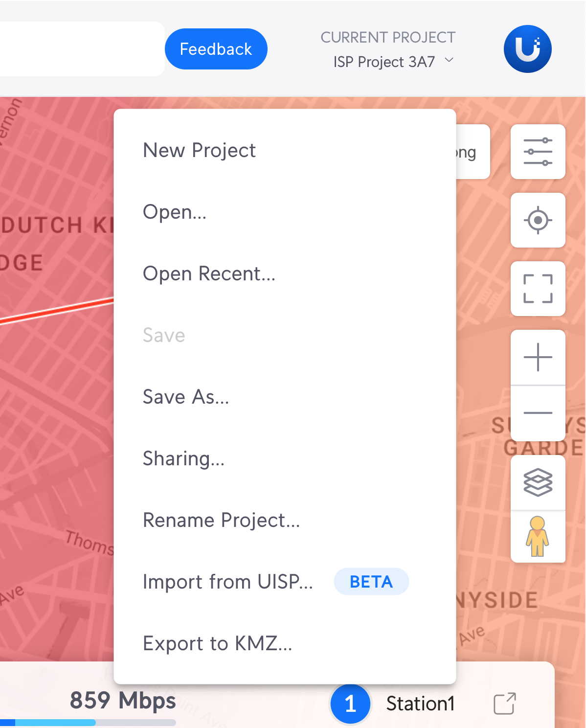
Task: Open the map settings sliders panel
Action: pos(538,152)
